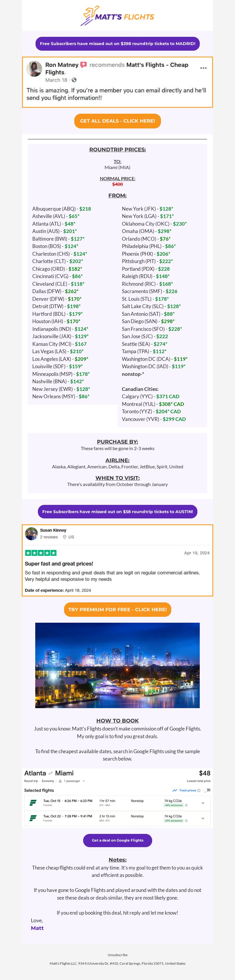The image size is (235, 980).
Task: Click the MADRID missed tickets banner
Action: click(117, 44)
